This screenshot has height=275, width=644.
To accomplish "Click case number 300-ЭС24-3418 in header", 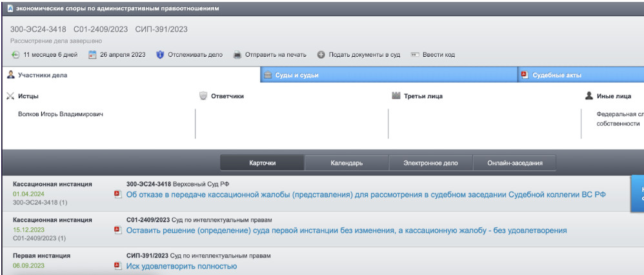I will pos(38,29).
